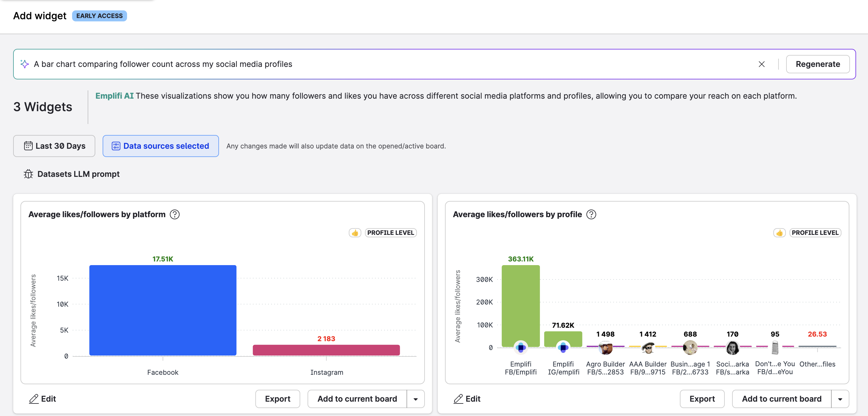Viewport: 868px width, 416px height.
Task: Open the Last 30 Days date picker
Action: (x=54, y=146)
